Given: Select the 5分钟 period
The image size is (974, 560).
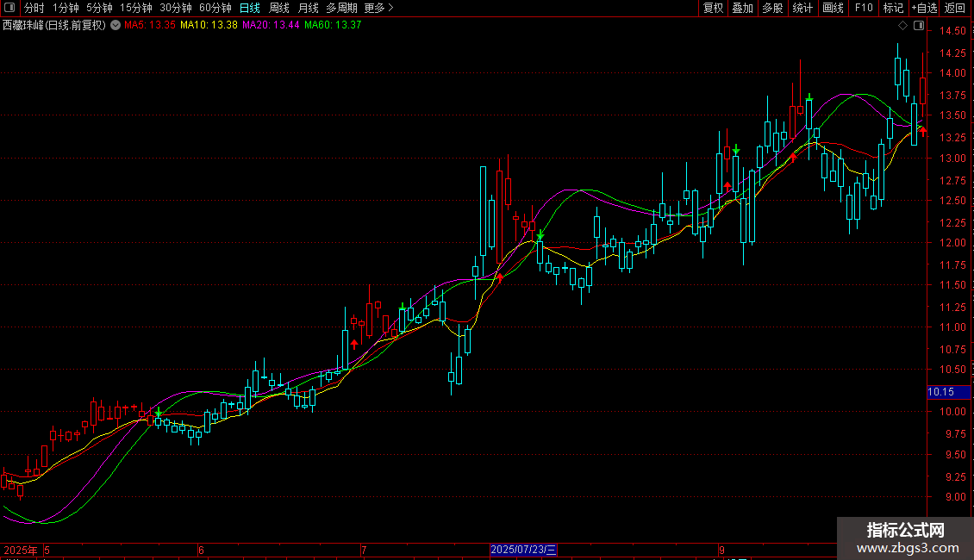Looking at the screenshot, I should click(x=99, y=8).
